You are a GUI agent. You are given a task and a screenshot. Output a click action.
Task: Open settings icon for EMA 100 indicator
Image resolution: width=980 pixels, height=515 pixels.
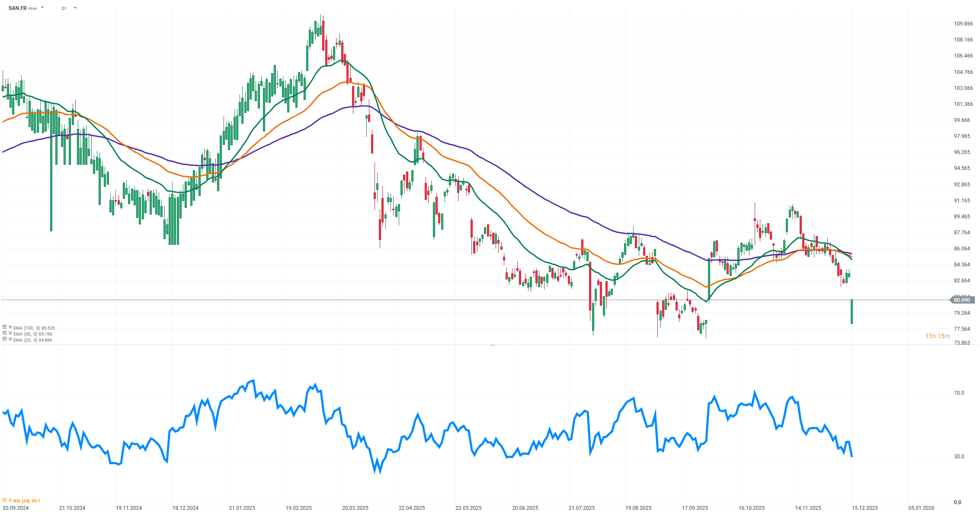tap(5, 327)
